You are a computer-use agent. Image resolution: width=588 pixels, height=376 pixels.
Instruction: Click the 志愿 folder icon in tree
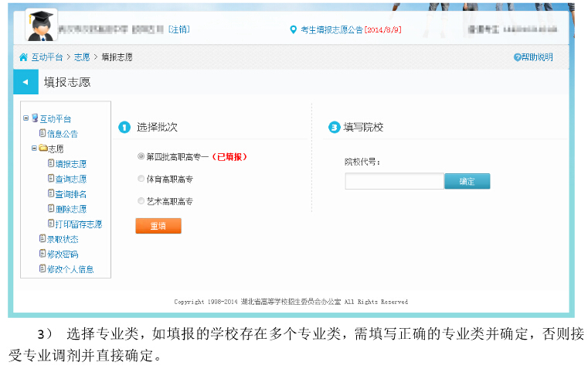tap(42, 149)
